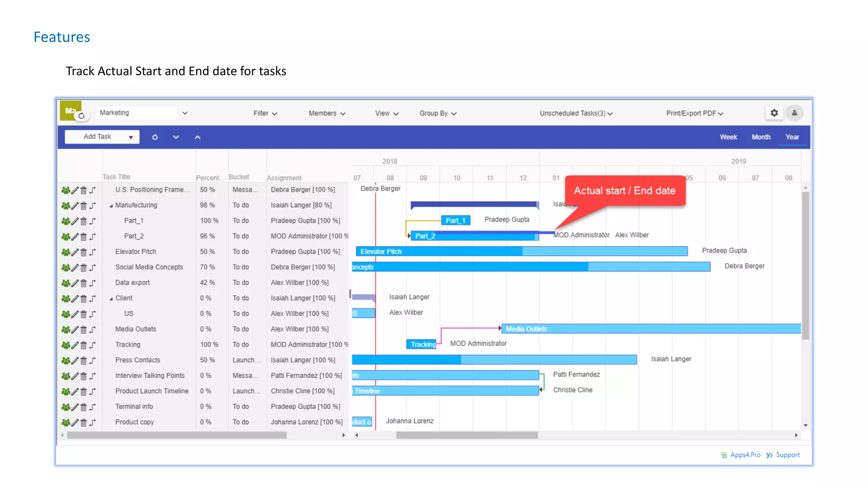
Task: Click the refresh icon in the blue toolbar
Action: tap(155, 137)
